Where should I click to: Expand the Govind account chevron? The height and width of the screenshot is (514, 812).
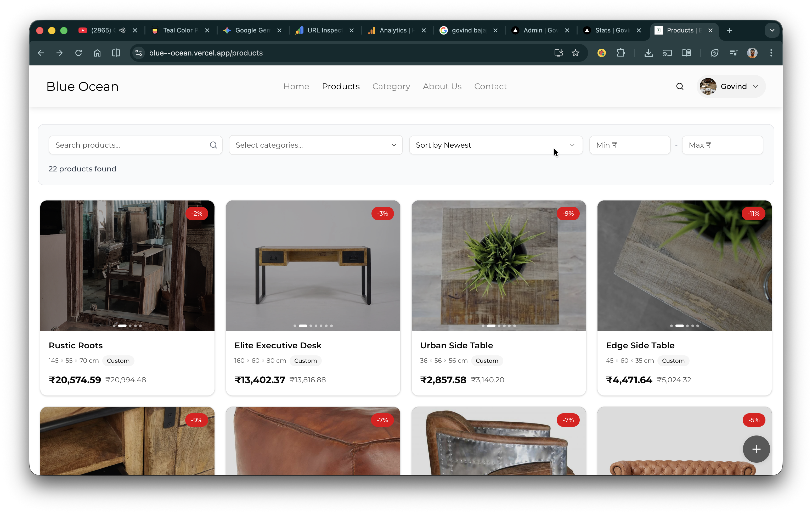(755, 86)
